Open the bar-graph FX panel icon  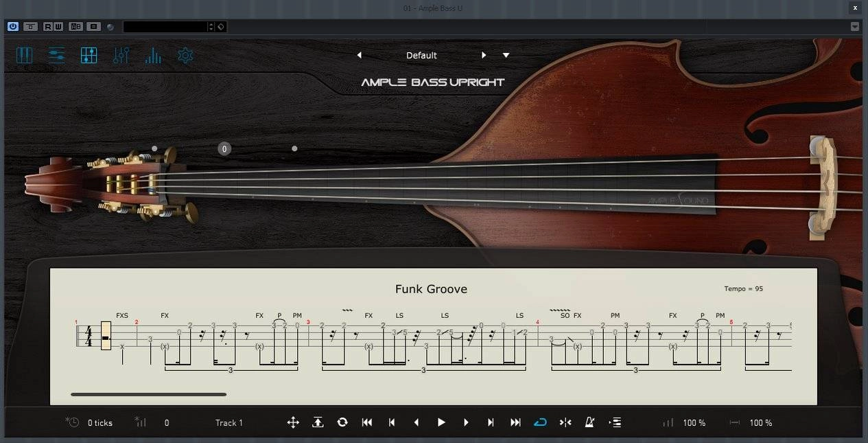[x=153, y=55]
